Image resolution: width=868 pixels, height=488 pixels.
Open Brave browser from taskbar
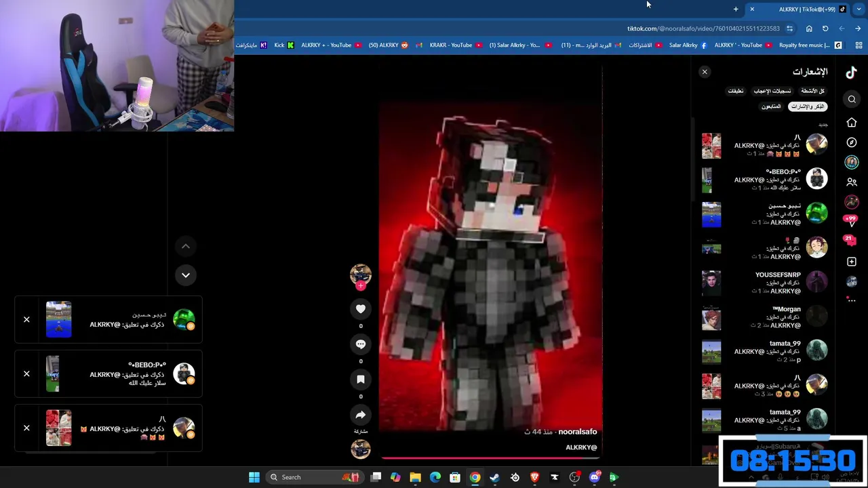(x=534, y=477)
